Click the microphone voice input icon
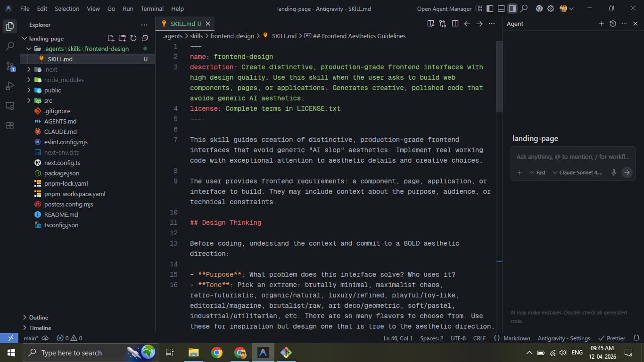The width and height of the screenshot is (644, 362). pos(613,173)
